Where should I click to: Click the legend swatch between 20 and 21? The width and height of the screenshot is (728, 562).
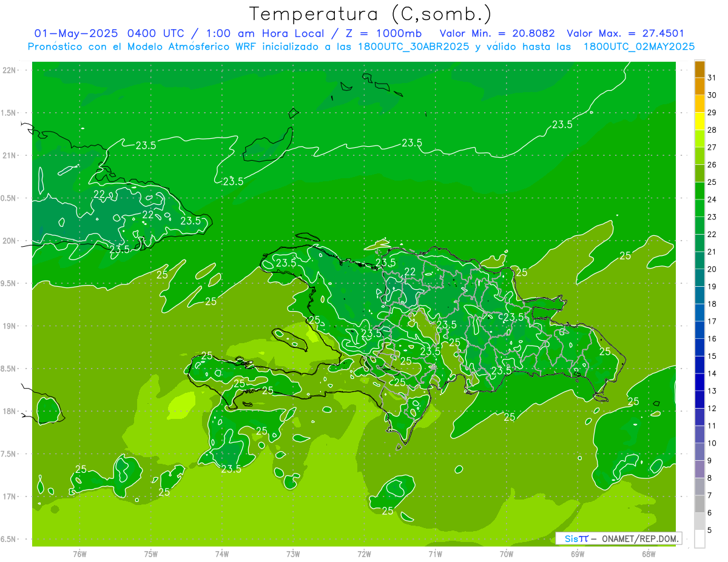(x=699, y=260)
